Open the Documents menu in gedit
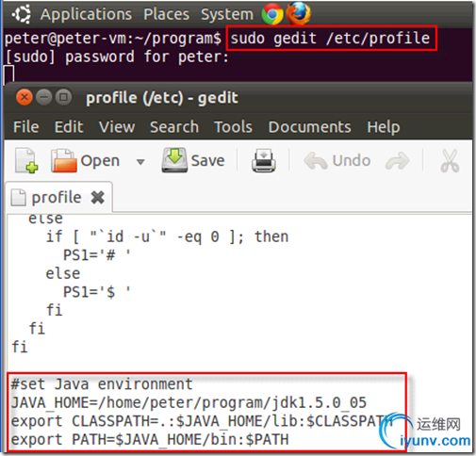 (x=310, y=127)
